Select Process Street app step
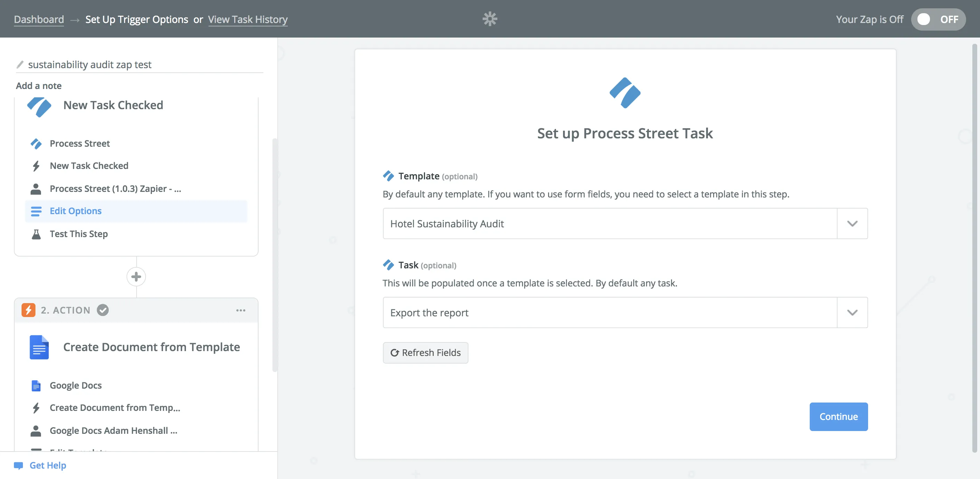980x479 pixels. (x=136, y=144)
